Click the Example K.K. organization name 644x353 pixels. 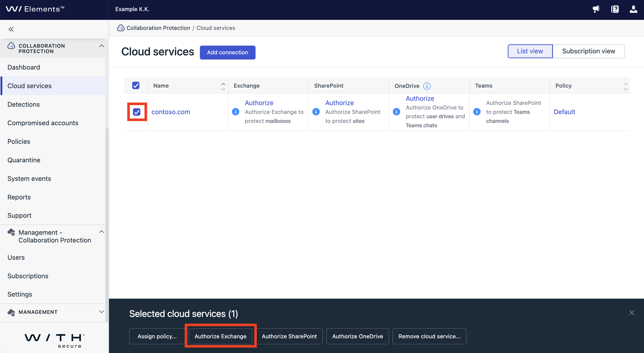tap(132, 9)
